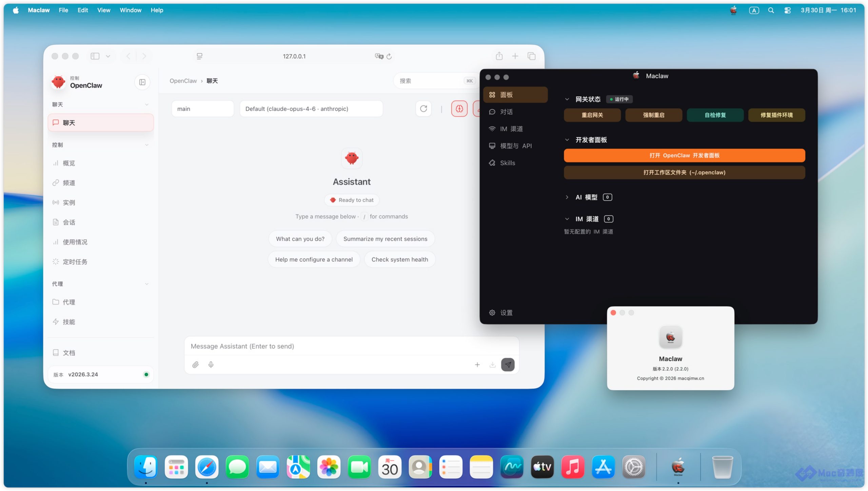Open the Skills tab in Maclaw

tap(507, 163)
